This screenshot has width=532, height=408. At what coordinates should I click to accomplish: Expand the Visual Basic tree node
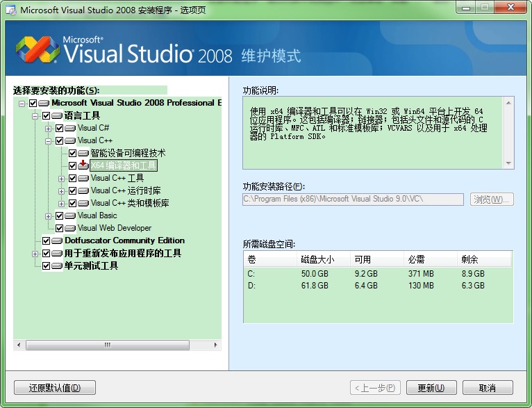(x=48, y=217)
